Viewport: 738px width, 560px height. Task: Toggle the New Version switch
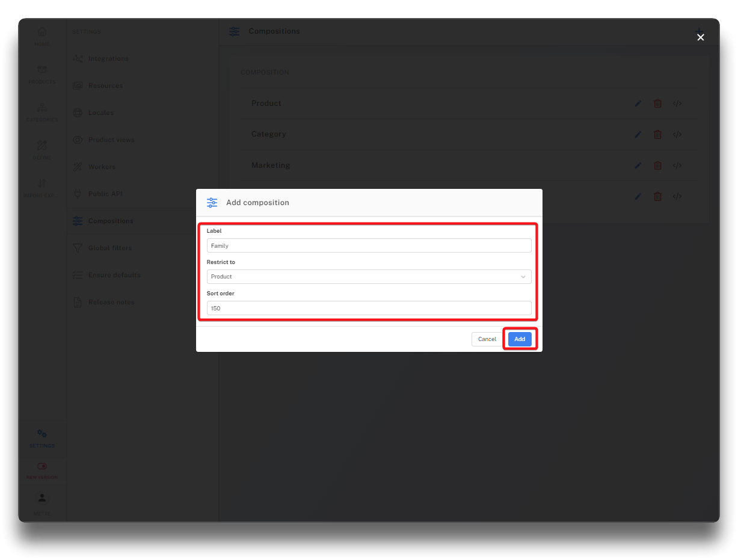pyautogui.click(x=42, y=466)
